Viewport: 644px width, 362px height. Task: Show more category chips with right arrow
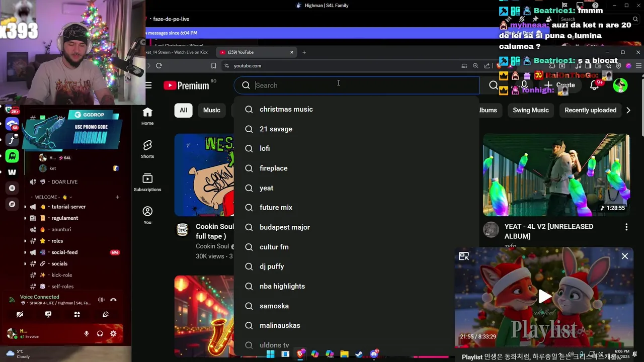[x=628, y=110]
